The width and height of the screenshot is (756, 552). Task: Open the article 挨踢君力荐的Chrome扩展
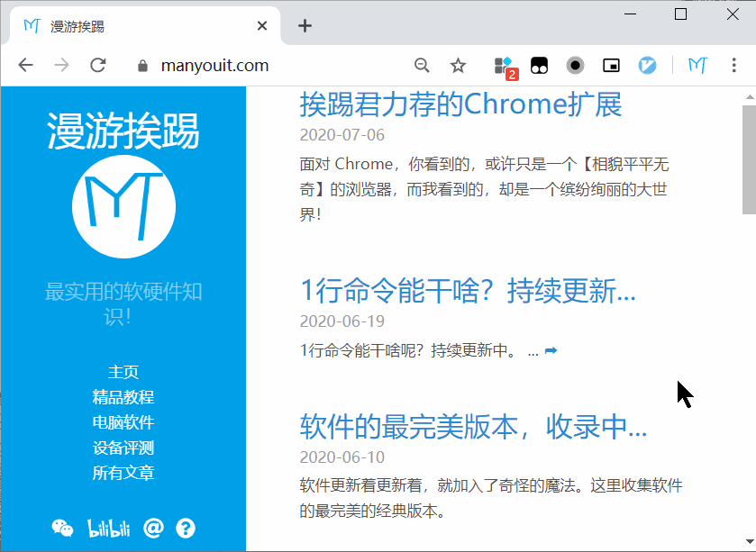coord(460,103)
